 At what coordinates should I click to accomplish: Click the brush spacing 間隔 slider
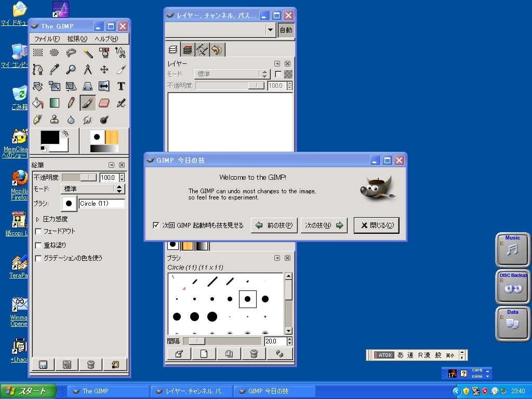[222, 341]
